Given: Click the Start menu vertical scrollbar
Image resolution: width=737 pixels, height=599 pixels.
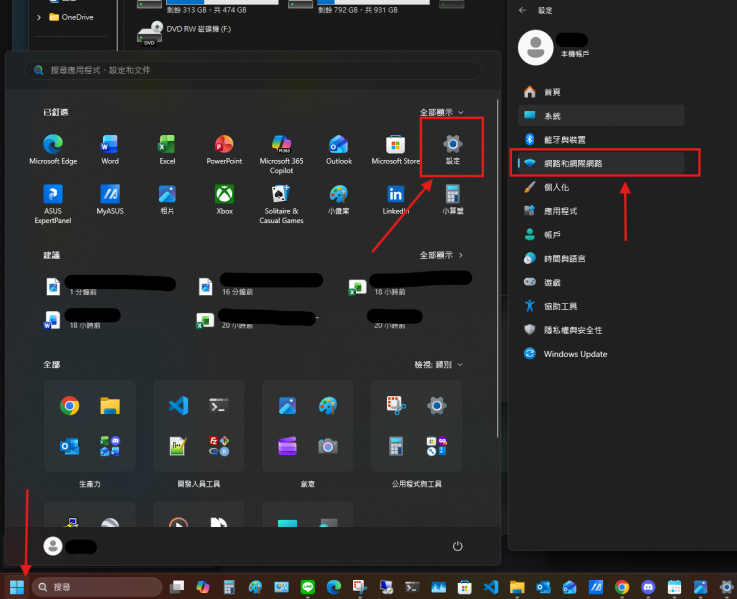Looking at the screenshot, I should [x=497, y=268].
